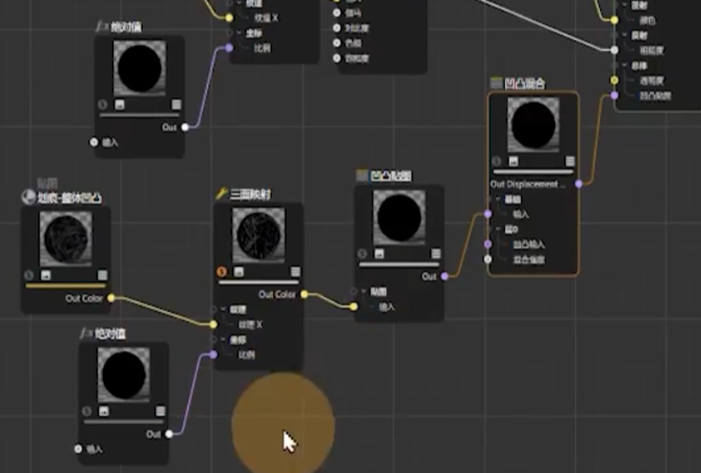The image size is (701, 473).
Task: Click the image icon under 凹凸混合 preview
Action: click(x=514, y=160)
